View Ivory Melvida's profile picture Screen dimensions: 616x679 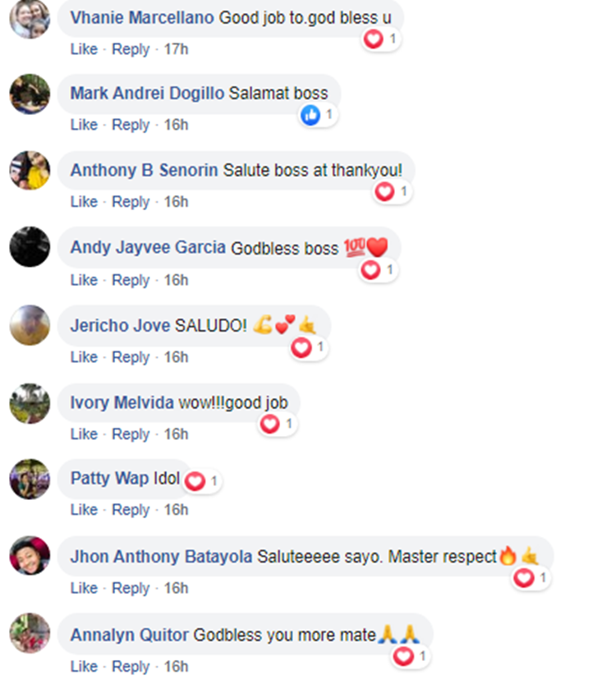click(x=30, y=403)
